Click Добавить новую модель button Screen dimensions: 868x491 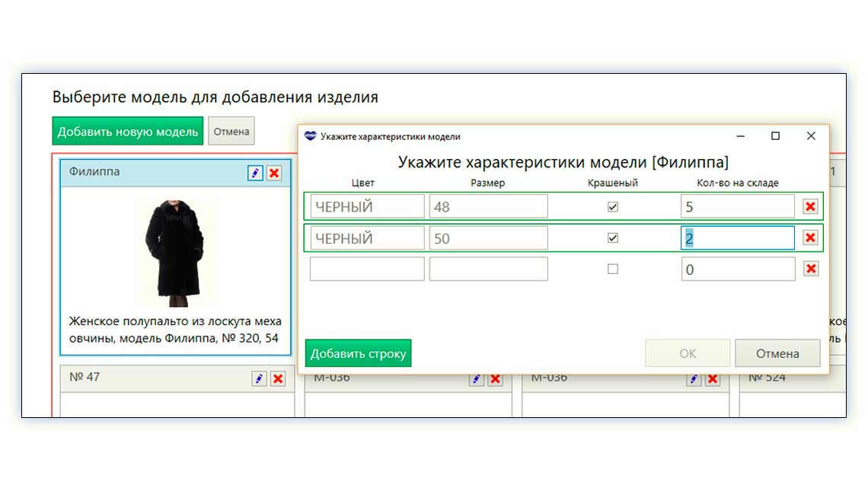[x=128, y=131]
